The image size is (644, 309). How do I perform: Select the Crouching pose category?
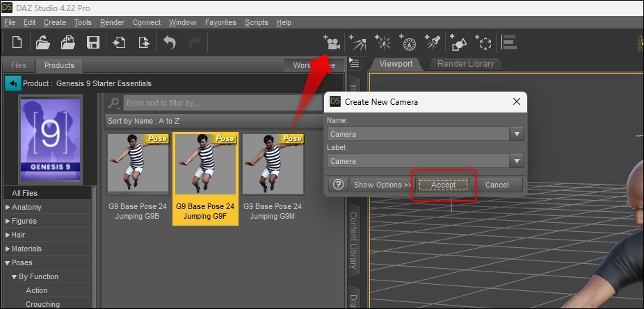pos(42,305)
